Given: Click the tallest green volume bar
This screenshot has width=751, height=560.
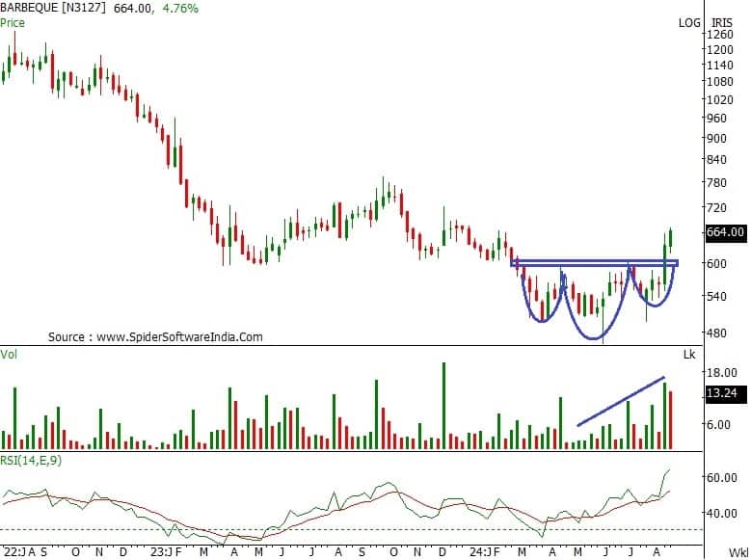Looking at the screenshot, I should 443,406.
